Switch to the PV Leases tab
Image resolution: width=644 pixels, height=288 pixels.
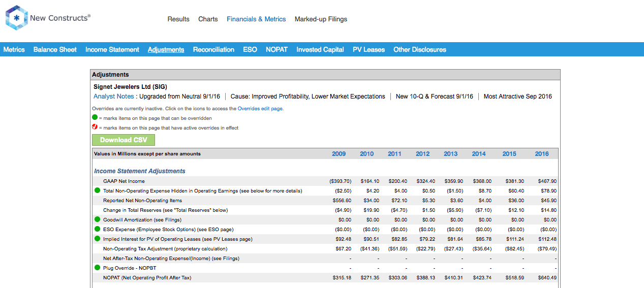(369, 49)
